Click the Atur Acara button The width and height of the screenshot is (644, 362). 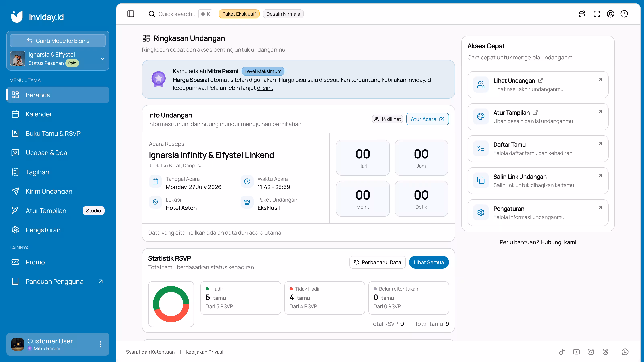[x=427, y=119]
